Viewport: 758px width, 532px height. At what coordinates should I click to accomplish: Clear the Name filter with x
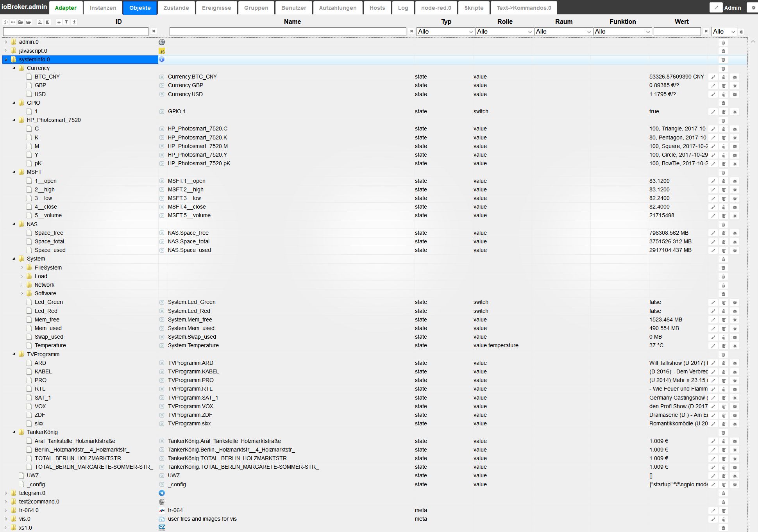coord(411,31)
